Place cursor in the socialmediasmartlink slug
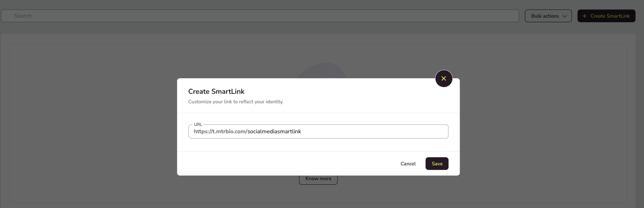644x208 pixels. coord(274,132)
